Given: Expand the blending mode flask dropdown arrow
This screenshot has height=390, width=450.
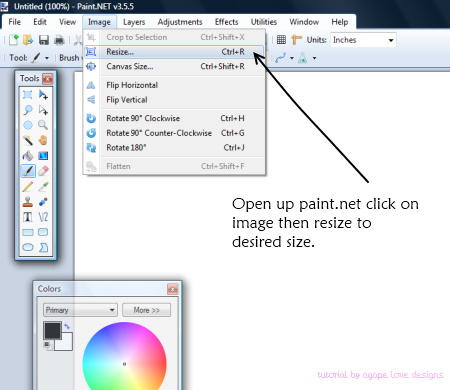Looking at the screenshot, I should click(x=314, y=58).
